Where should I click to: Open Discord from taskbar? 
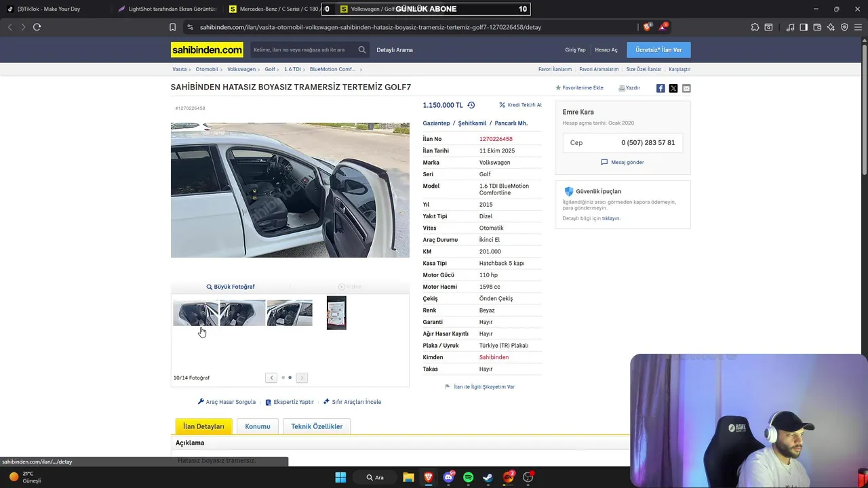point(448,477)
